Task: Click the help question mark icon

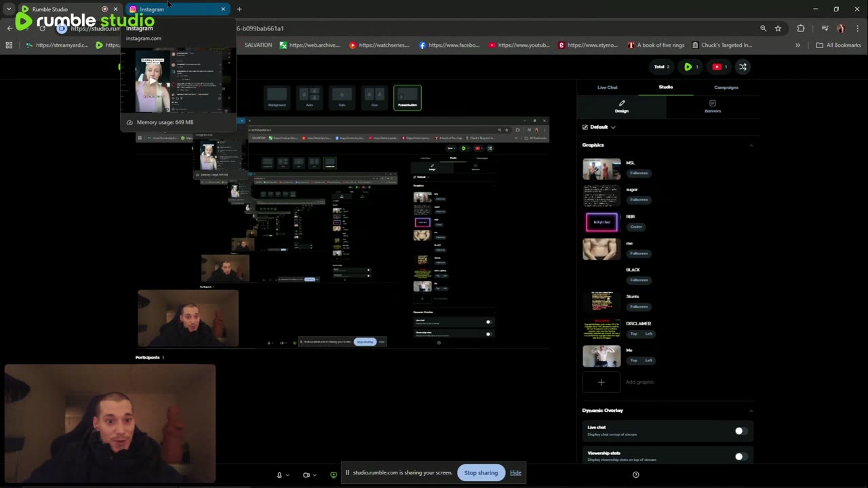Action: pos(635,474)
